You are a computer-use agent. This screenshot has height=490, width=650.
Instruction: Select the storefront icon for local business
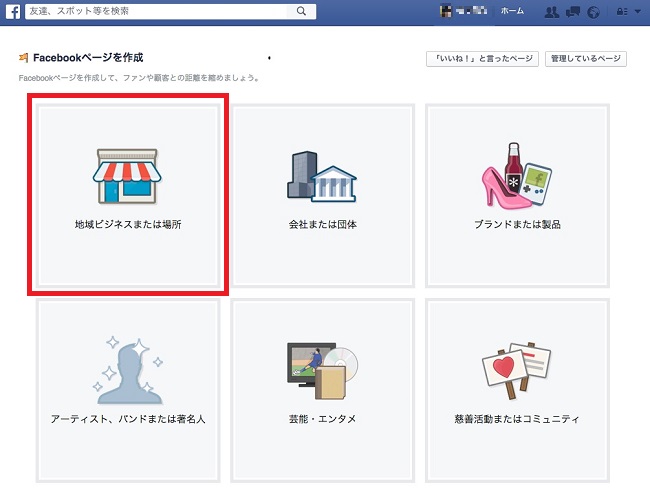pos(127,177)
